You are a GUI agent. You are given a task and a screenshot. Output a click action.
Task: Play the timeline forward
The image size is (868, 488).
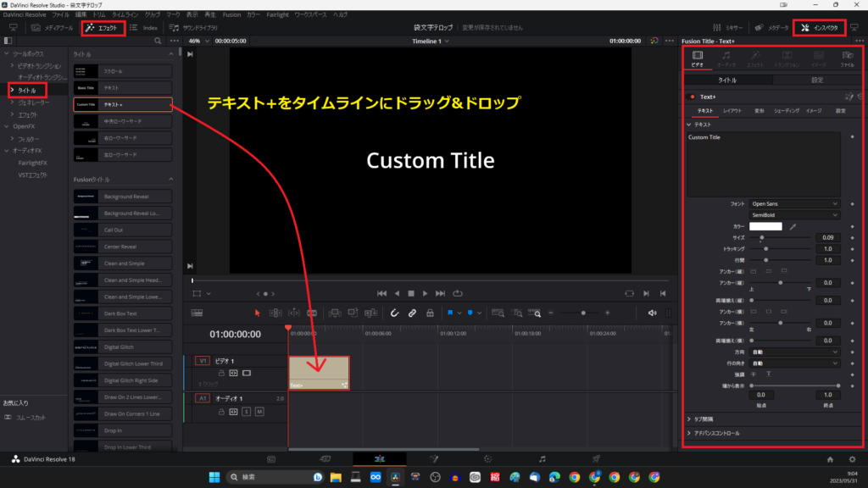click(x=426, y=293)
